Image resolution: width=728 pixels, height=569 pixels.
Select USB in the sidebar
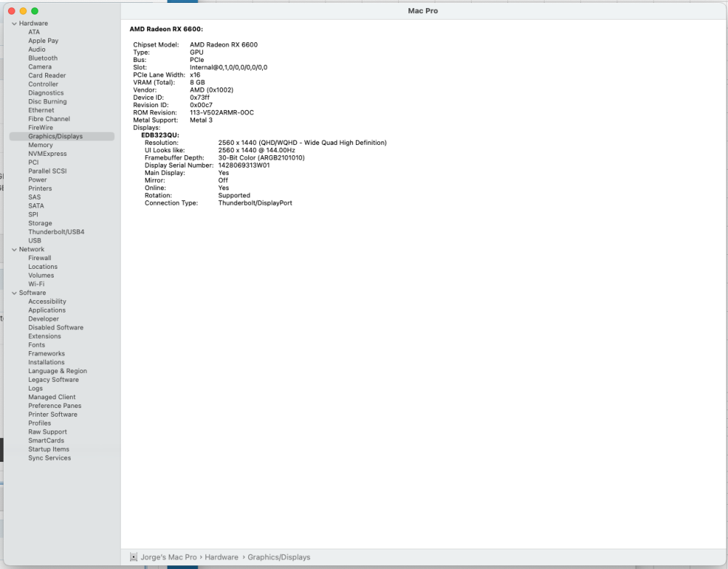tap(35, 240)
